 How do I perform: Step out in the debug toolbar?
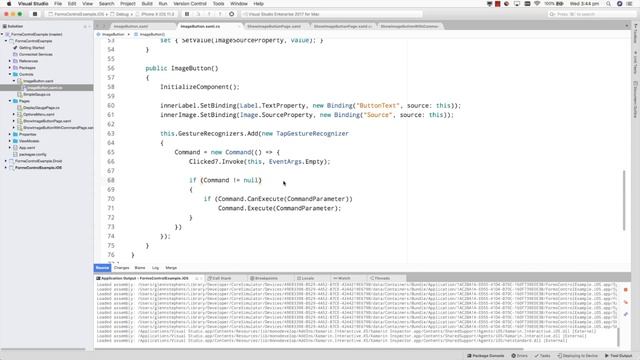[x=220, y=14]
